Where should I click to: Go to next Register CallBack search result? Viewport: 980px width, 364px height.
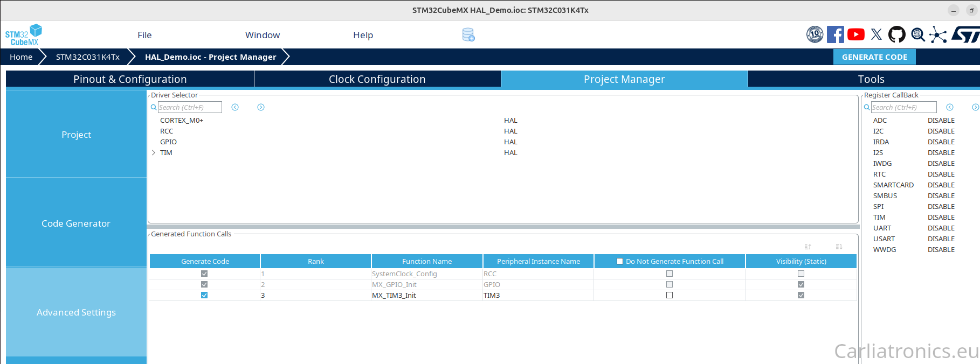tap(976, 107)
